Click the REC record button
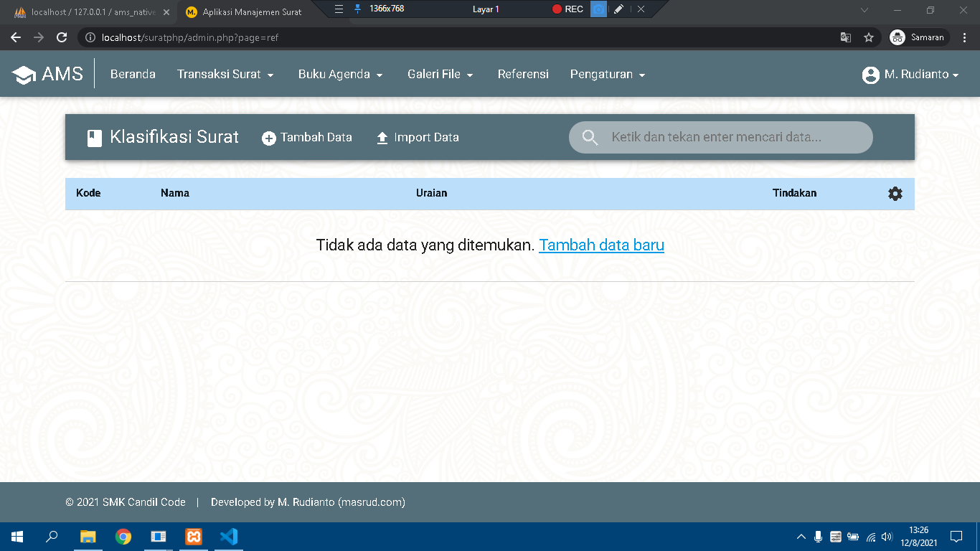The height and width of the screenshot is (551, 980). click(x=567, y=9)
